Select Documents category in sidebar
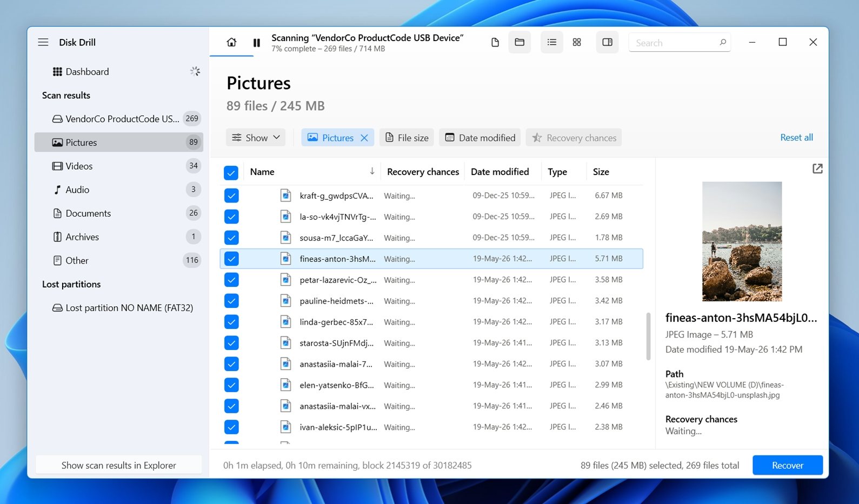This screenshot has width=859, height=504. click(119, 213)
